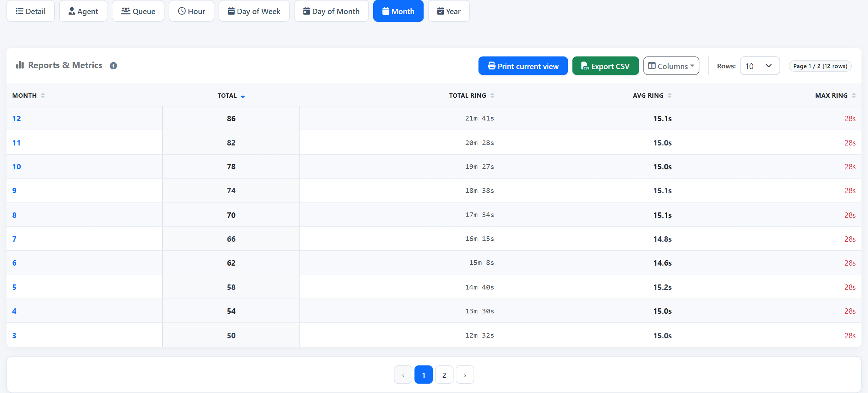Click total ring value 21m 41s
Screen dimensions: 868x393
coord(480,118)
